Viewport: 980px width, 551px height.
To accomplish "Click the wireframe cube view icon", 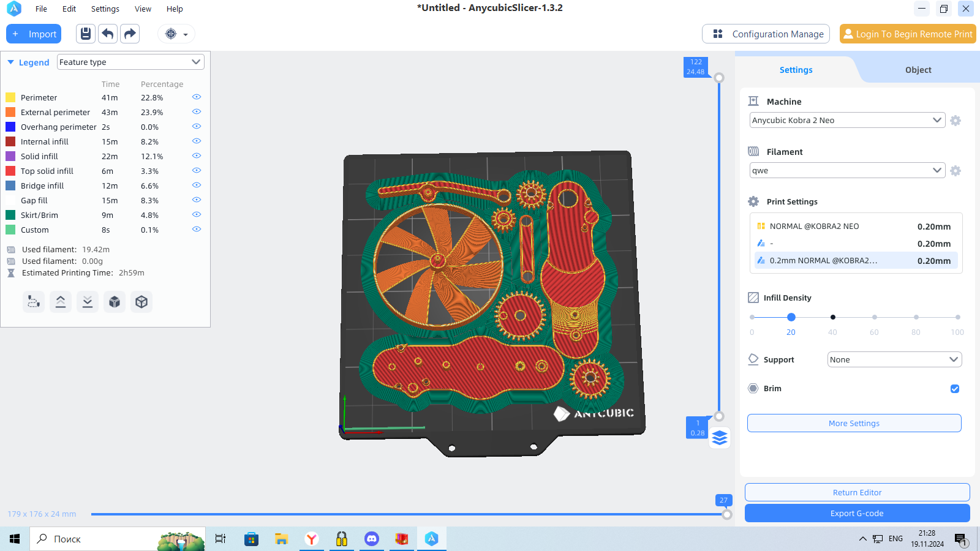I will click(141, 302).
